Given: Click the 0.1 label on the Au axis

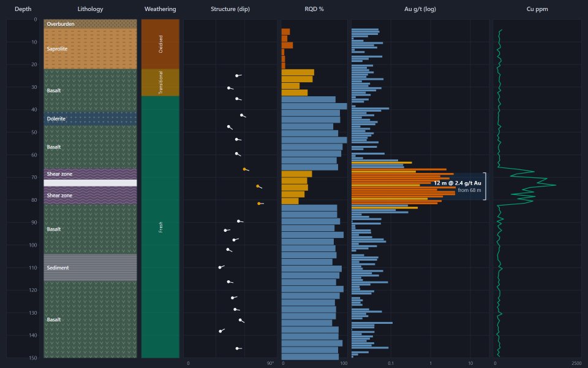Looking at the screenshot, I should click(x=391, y=364).
